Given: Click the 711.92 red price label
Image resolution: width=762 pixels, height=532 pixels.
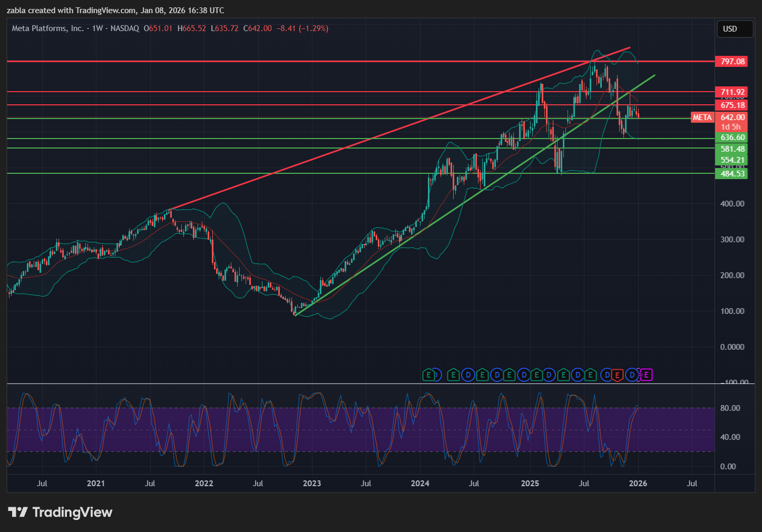Looking at the screenshot, I should pos(732,92).
